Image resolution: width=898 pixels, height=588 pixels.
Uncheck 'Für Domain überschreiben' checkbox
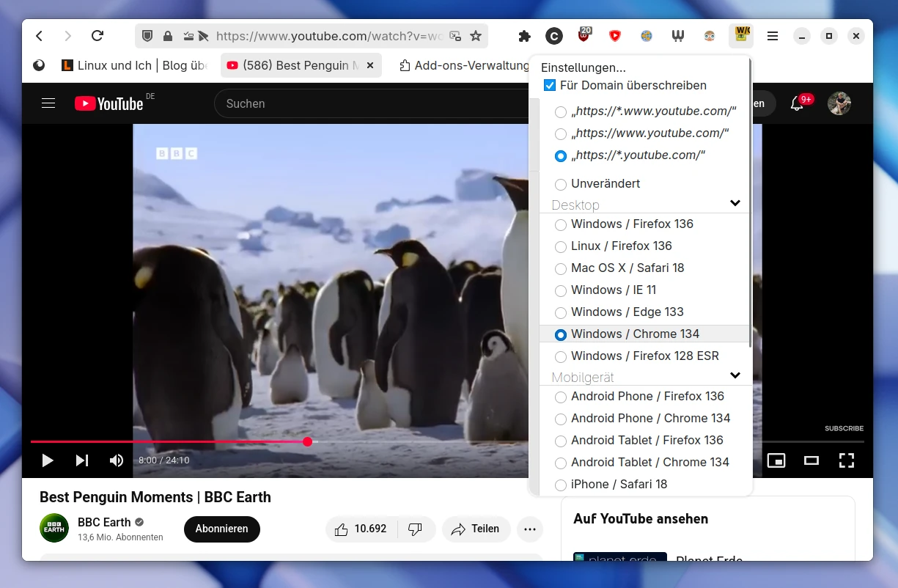pos(550,86)
